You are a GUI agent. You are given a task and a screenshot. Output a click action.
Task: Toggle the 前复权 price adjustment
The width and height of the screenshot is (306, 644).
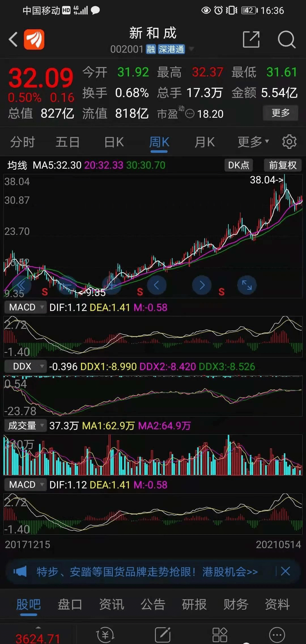(282, 165)
